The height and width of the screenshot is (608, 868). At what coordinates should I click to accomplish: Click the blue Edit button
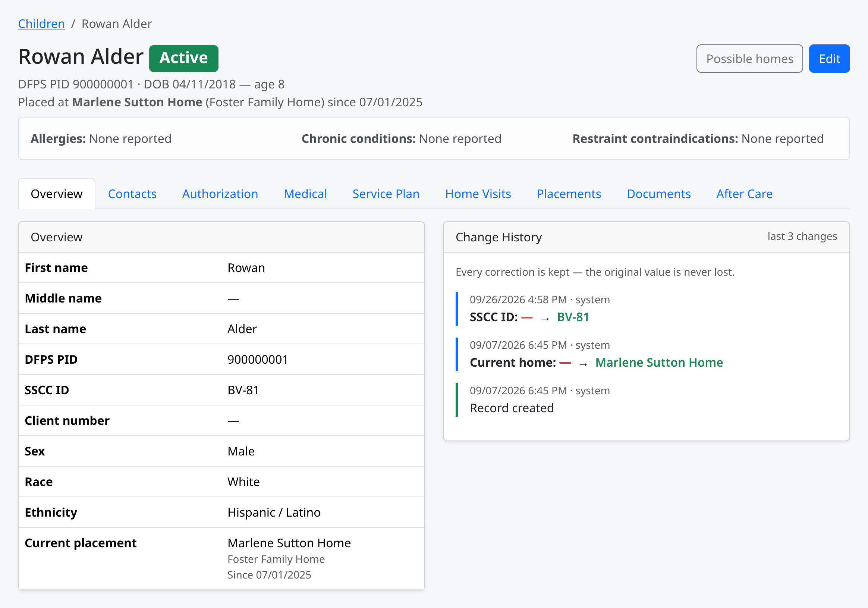[829, 59]
